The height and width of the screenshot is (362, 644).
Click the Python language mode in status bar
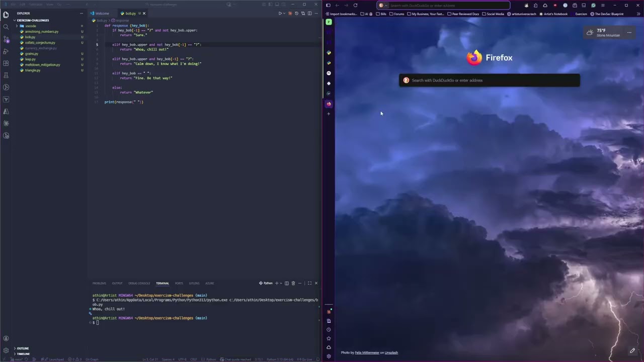pyautogui.click(x=211, y=359)
